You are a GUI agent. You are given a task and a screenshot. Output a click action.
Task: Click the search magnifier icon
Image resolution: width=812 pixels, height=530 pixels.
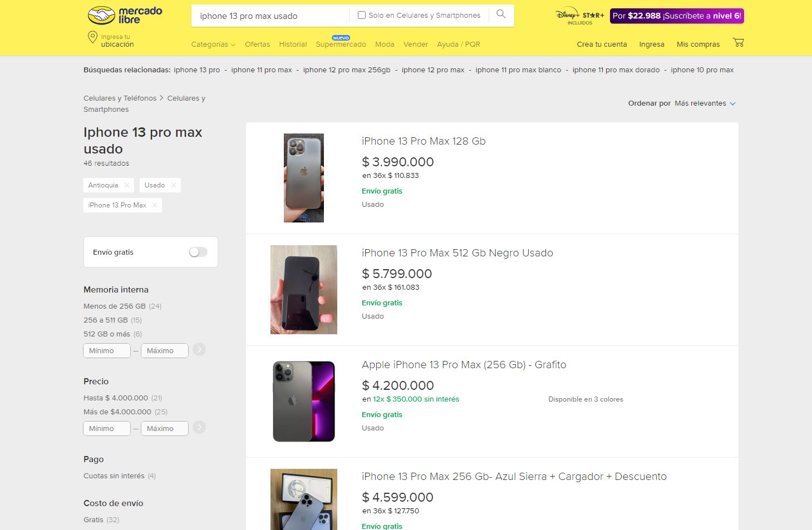[501, 14]
